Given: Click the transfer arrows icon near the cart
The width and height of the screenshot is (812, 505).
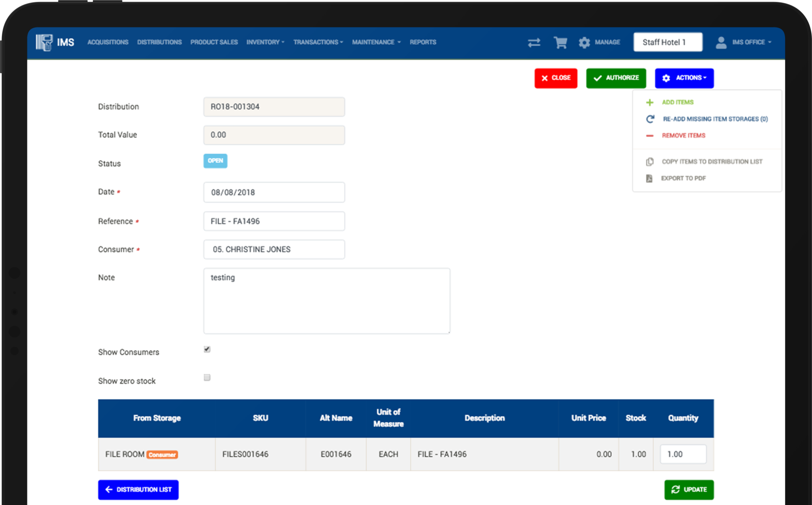Looking at the screenshot, I should tap(534, 42).
